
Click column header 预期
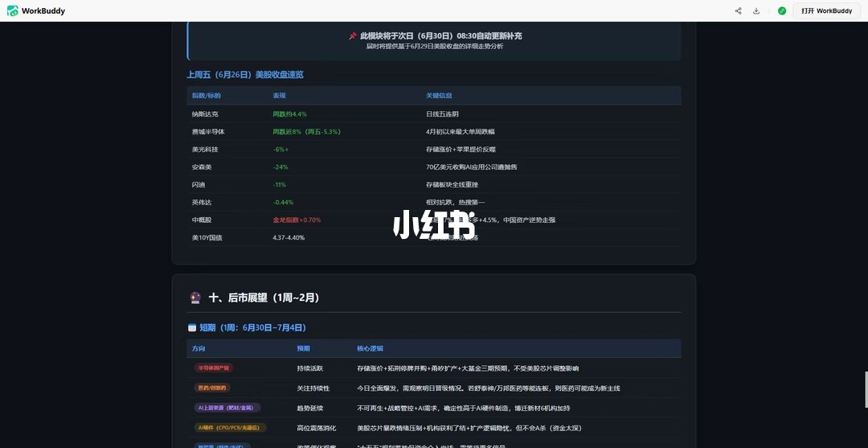(303, 349)
